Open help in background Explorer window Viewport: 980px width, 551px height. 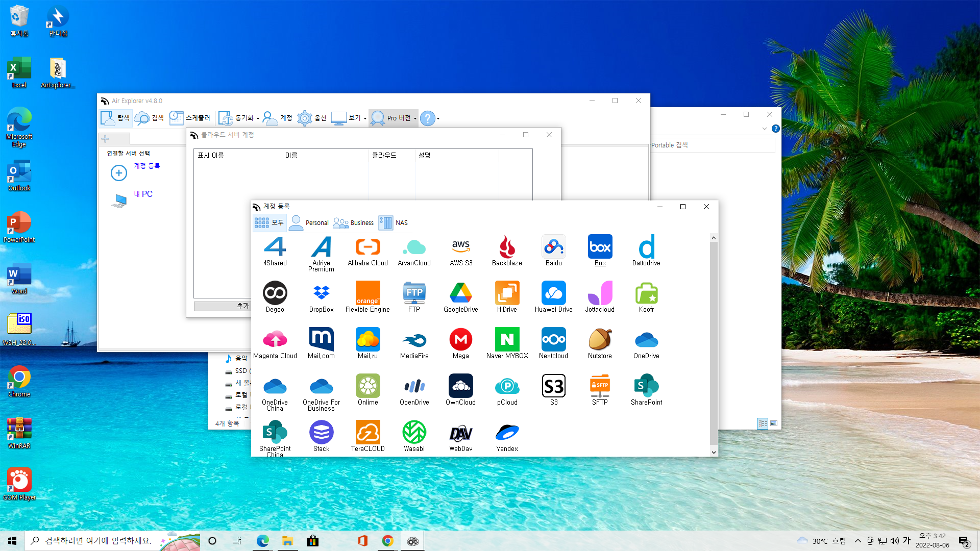coord(775,129)
